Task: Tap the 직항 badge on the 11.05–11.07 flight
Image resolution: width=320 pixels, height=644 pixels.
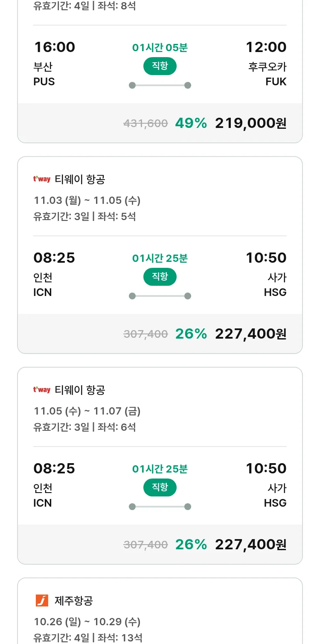Action: pos(160,487)
